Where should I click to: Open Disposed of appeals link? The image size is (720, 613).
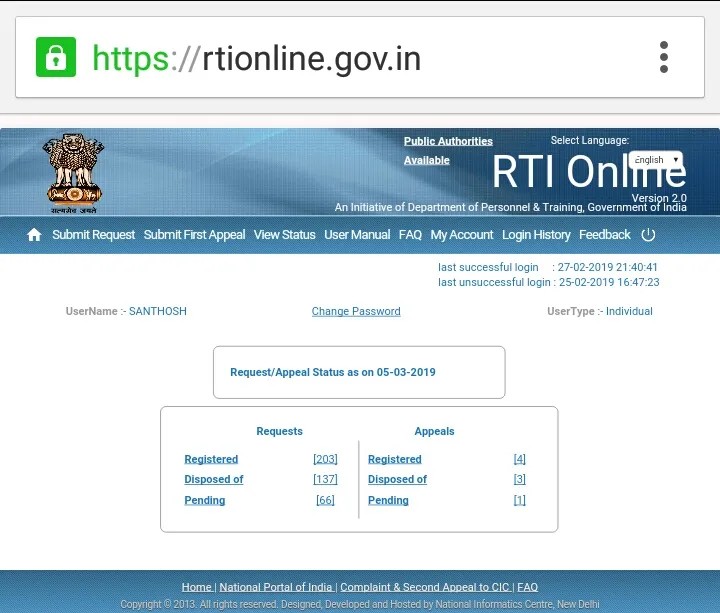[x=397, y=479]
